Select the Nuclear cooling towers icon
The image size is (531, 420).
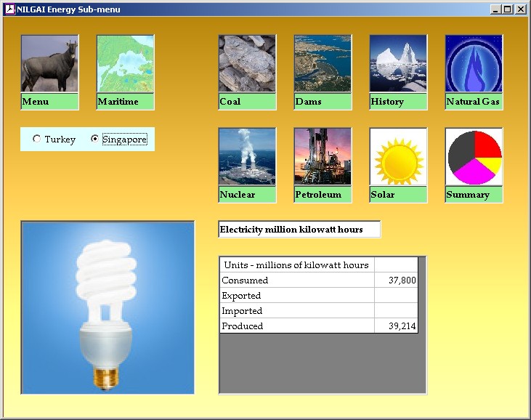coord(247,157)
